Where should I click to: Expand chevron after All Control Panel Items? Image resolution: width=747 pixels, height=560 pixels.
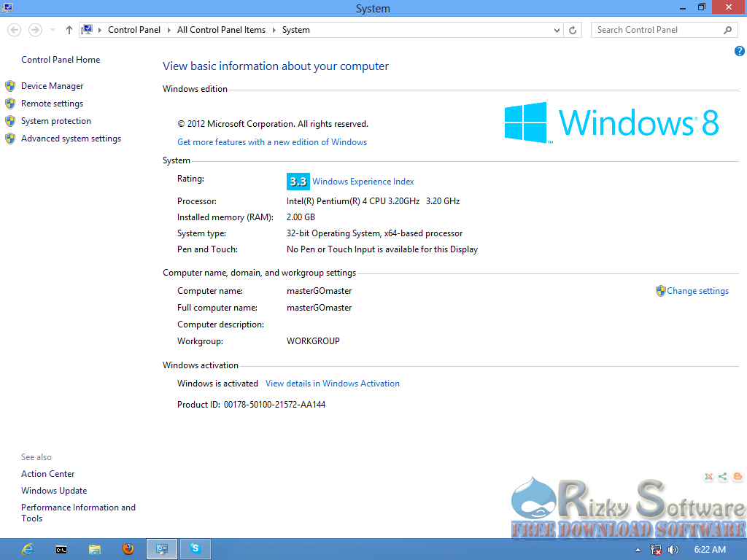(x=274, y=30)
